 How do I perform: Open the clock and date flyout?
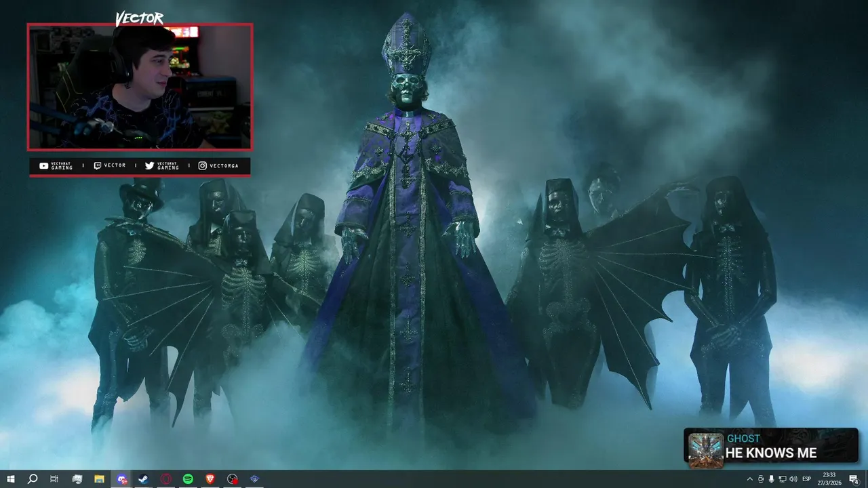(x=829, y=479)
